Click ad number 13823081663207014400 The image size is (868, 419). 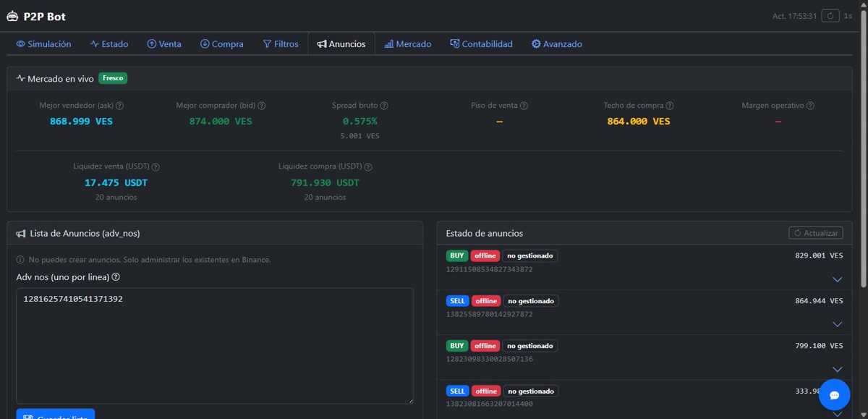[490, 404]
